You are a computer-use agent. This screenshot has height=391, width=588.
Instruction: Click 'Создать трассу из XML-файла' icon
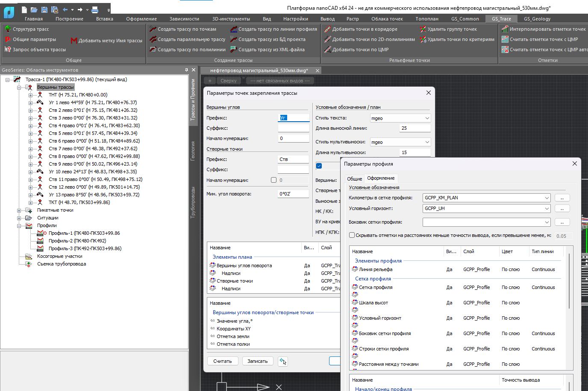(x=234, y=50)
